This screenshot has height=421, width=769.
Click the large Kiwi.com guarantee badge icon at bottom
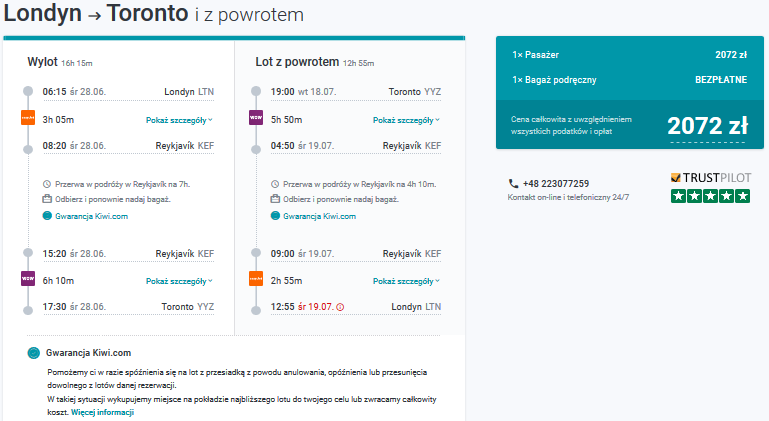33,353
